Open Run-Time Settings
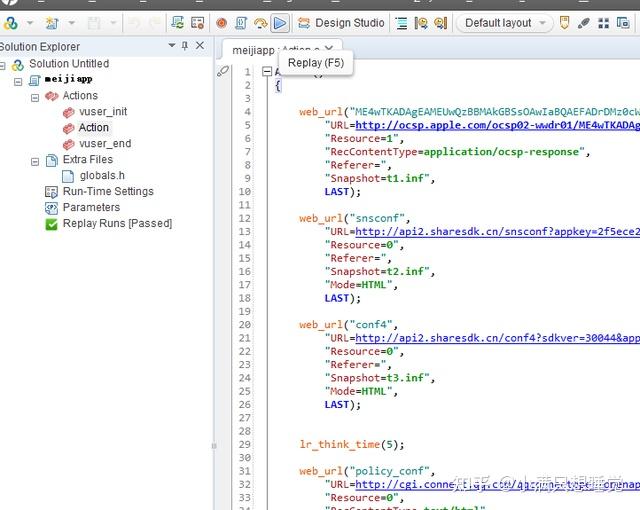This screenshot has width=640, height=510. tap(107, 192)
